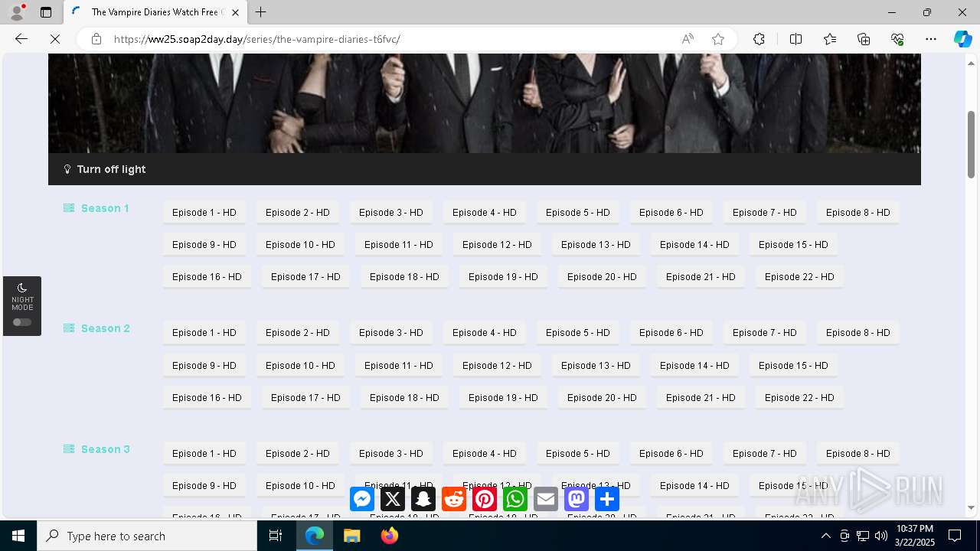
Task: Open the browser profile icon
Action: (x=17, y=12)
